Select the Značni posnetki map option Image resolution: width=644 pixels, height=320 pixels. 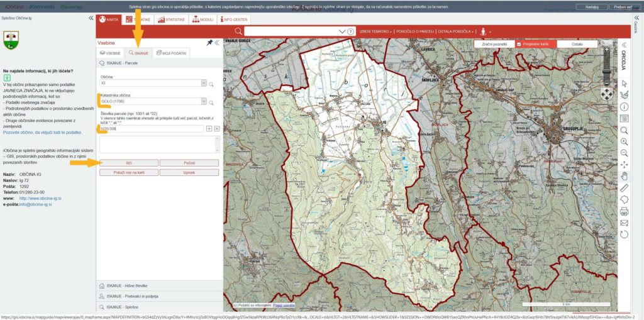coord(494,45)
